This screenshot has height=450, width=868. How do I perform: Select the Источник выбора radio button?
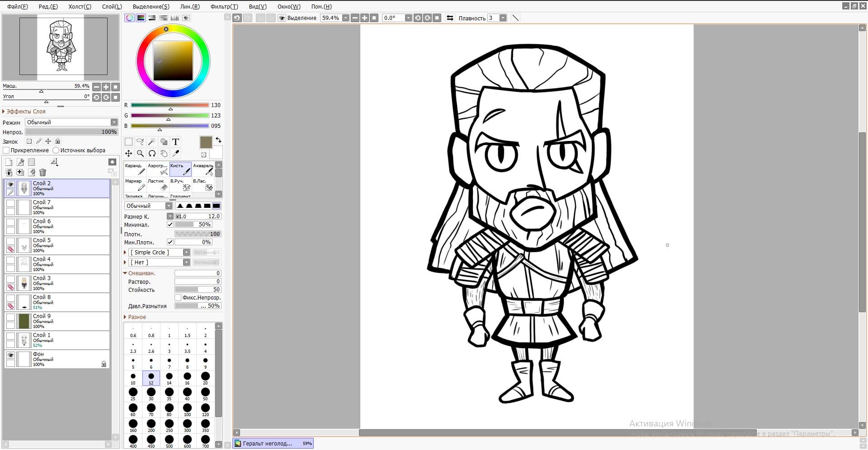[56, 150]
